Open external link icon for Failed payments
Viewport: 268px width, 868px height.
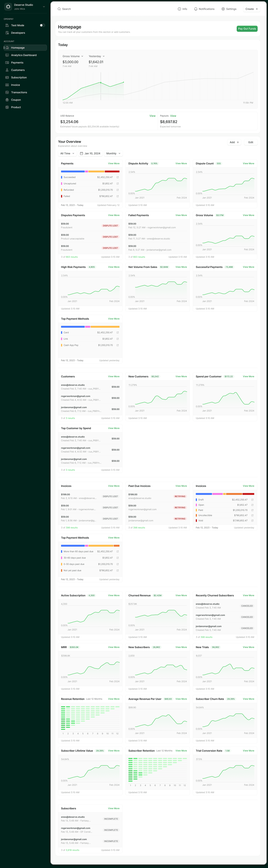pyautogui.click(x=117, y=196)
